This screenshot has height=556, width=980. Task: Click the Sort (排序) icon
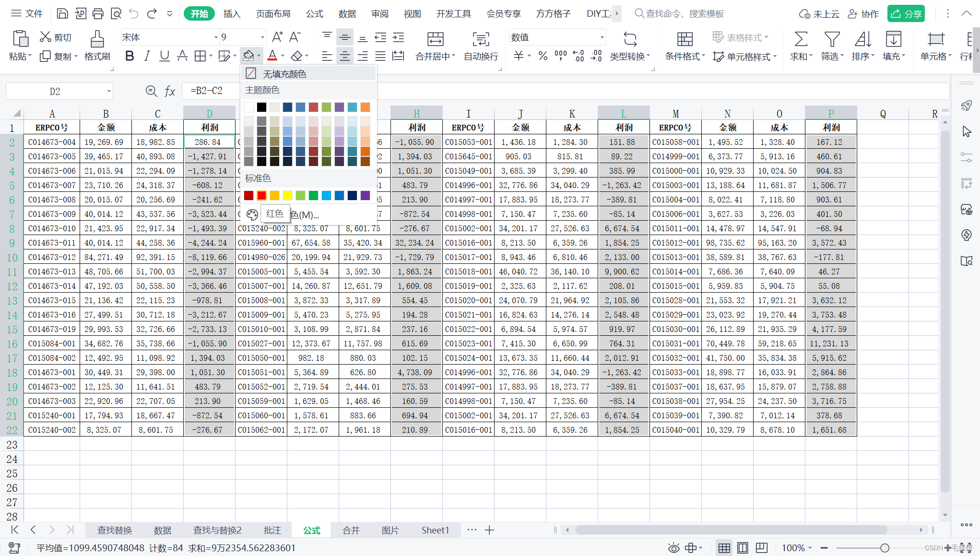[x=862, y=39]
